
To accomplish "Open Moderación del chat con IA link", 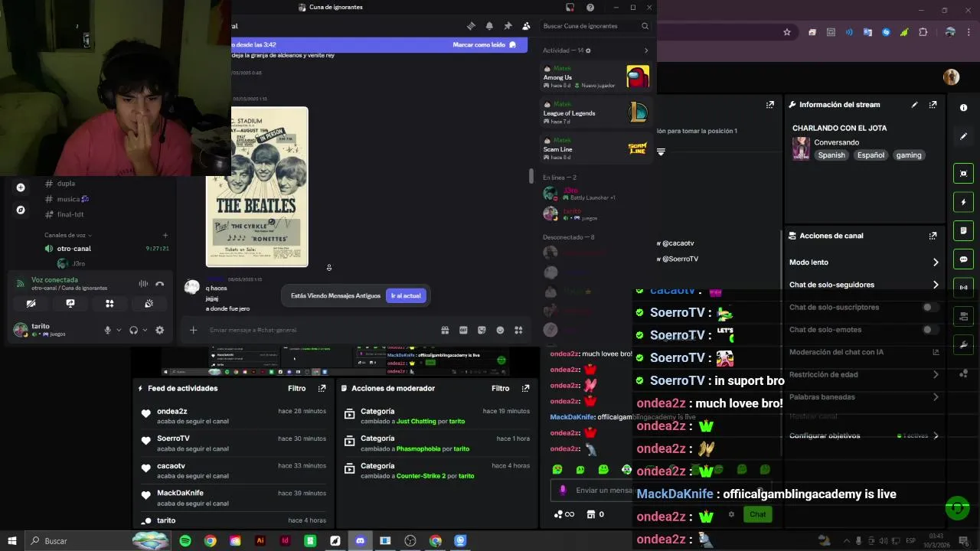I will pyautogui.click(x=864, y=352).
